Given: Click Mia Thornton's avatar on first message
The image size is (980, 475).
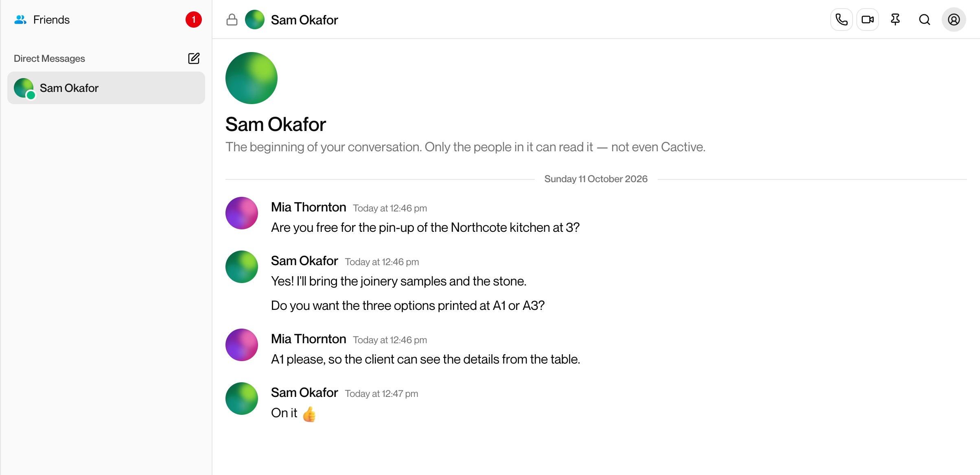Looking at the screenshot, I should coord(242,213).
